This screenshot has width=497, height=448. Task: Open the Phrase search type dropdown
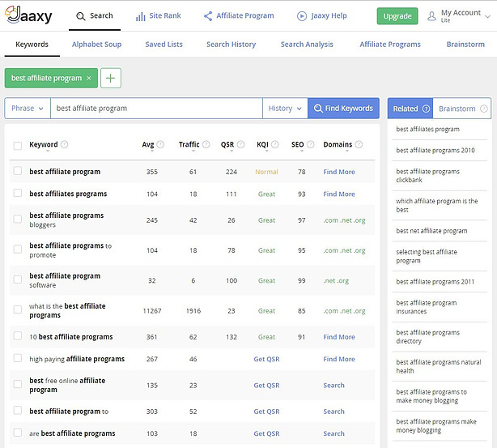coord(28,109)
